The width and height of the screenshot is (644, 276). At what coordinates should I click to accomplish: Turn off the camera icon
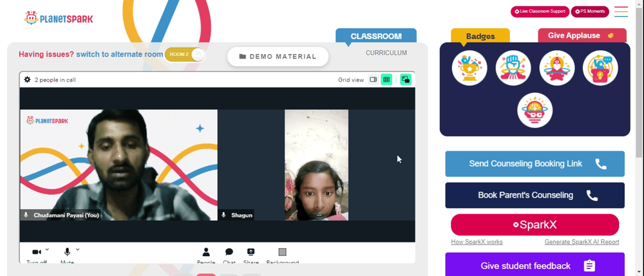tap(37, 252)
